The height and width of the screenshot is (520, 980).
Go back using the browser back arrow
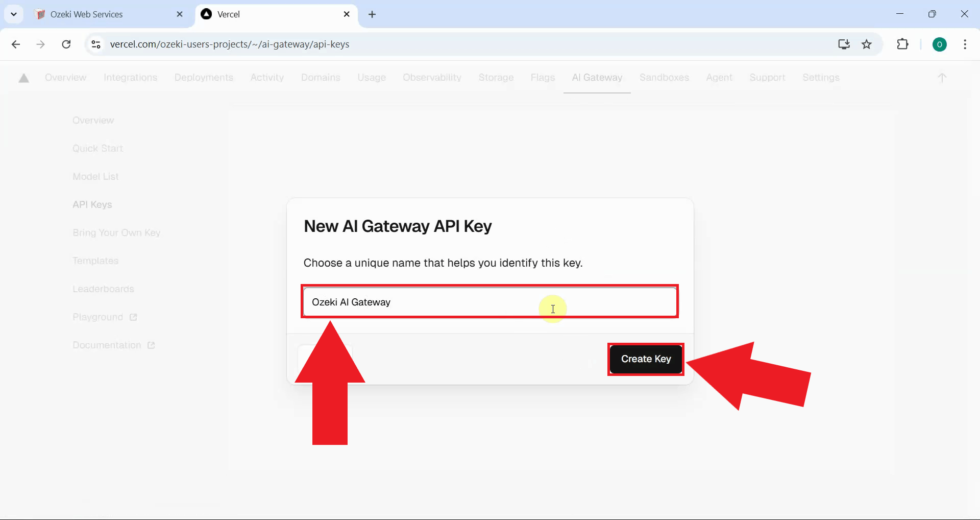[x=16, y=44]
